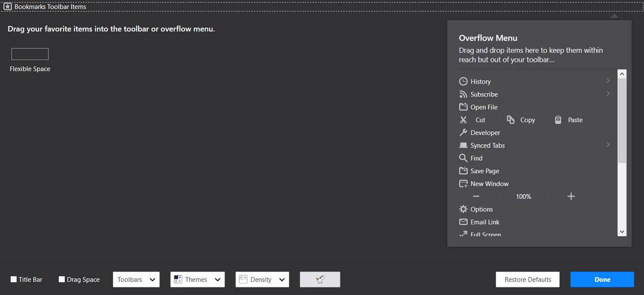Open the Toolbars dropdown
This screenshot has height=295, width=644.
pos(136,280)
